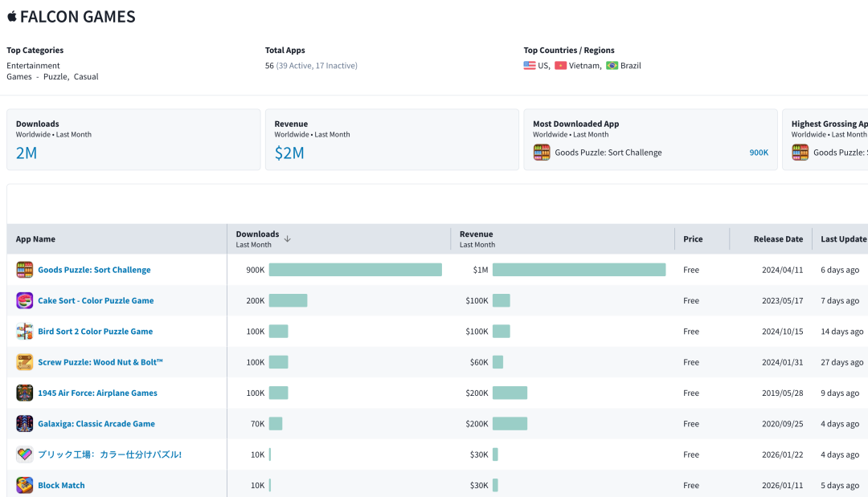Click the "200K" downloads value for Cake Sort
This screenshot has height=497, width=868.
click(256, 301)
